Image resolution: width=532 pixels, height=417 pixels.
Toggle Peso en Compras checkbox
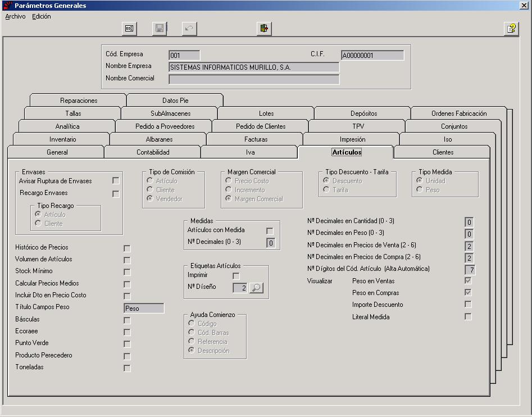pyautogui.click(x=468, y=292)
